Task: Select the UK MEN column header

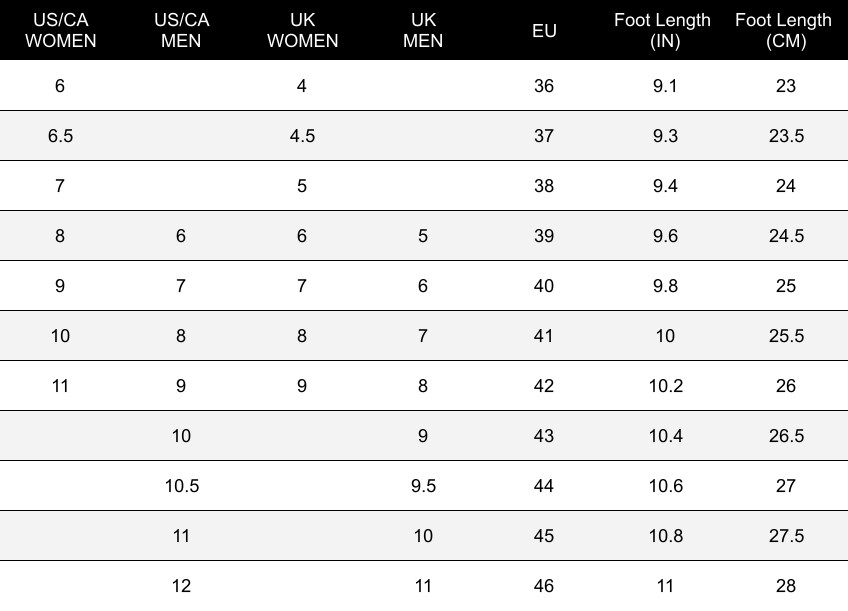Action: tap(423, 30)
